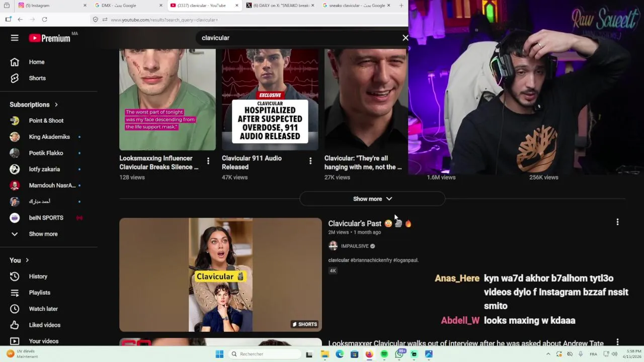Open options for Clavicular 911 Audio Released

point(310,161)
